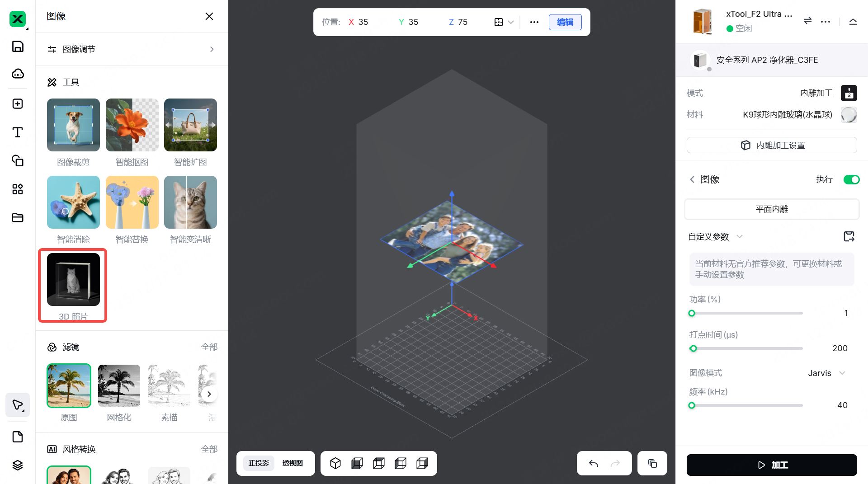868x484 pixels.
Task: Show all filters via 滤镜 全部
Action: pos(209,347)
